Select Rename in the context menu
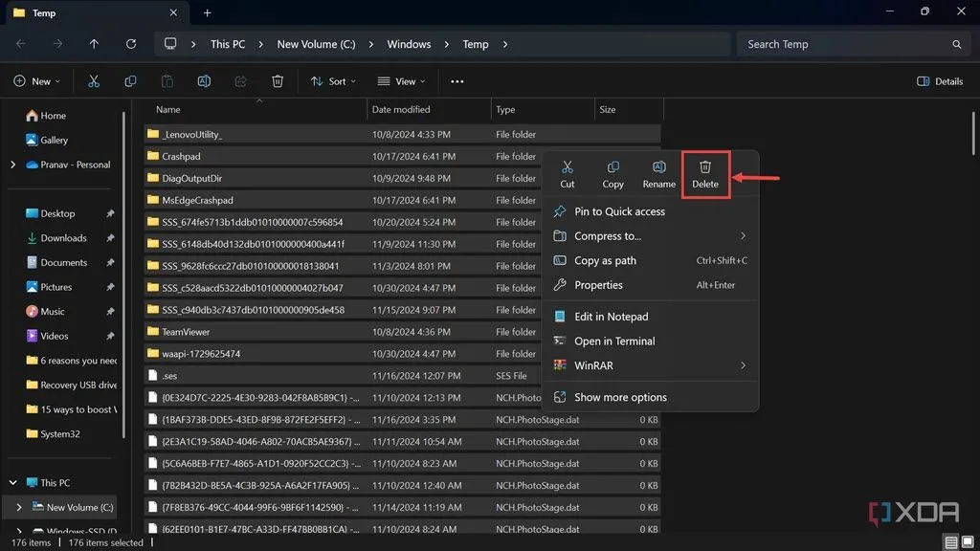The height and width of the screenshot is (551, 980). click(658, 175)
